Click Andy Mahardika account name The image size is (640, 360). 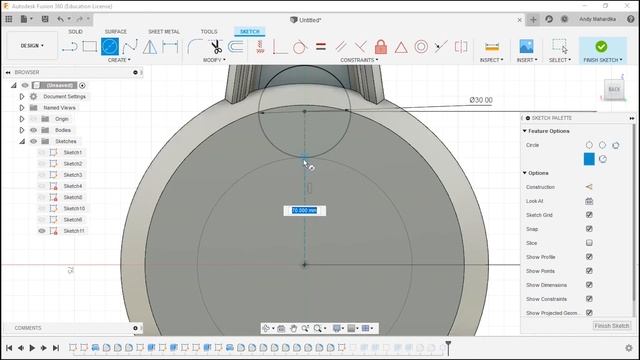[x=597, y=19]
